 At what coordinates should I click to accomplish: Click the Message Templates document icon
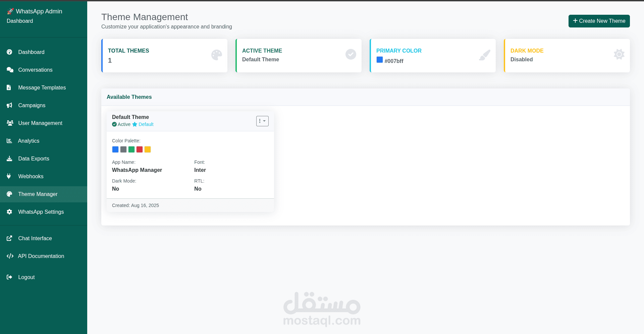[x=9, y=87]
